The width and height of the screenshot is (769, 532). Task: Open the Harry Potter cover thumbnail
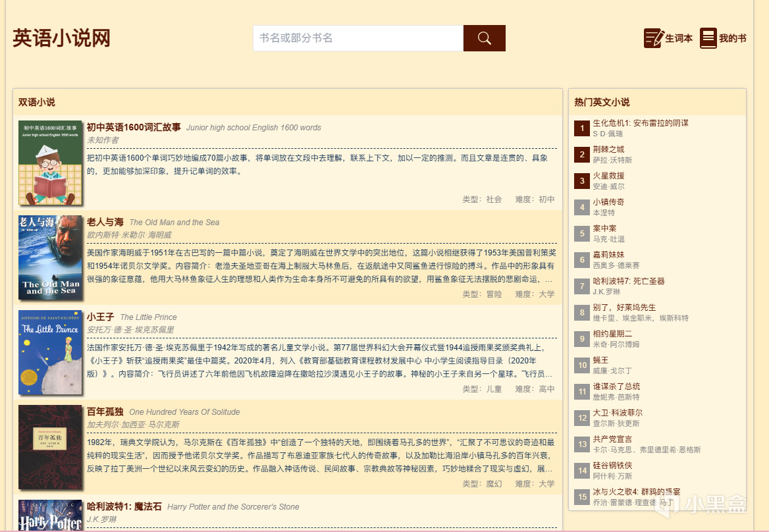pos(51,515)
